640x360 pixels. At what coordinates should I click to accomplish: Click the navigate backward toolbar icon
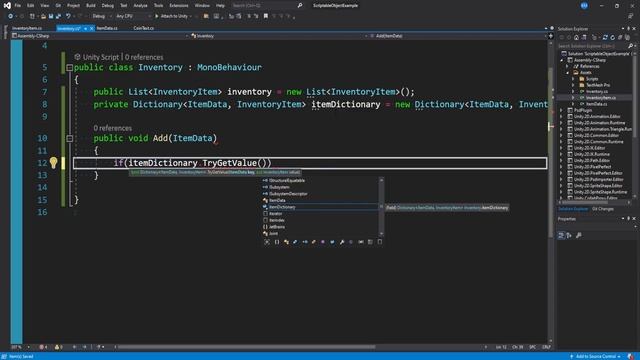(x=10, y=16)
